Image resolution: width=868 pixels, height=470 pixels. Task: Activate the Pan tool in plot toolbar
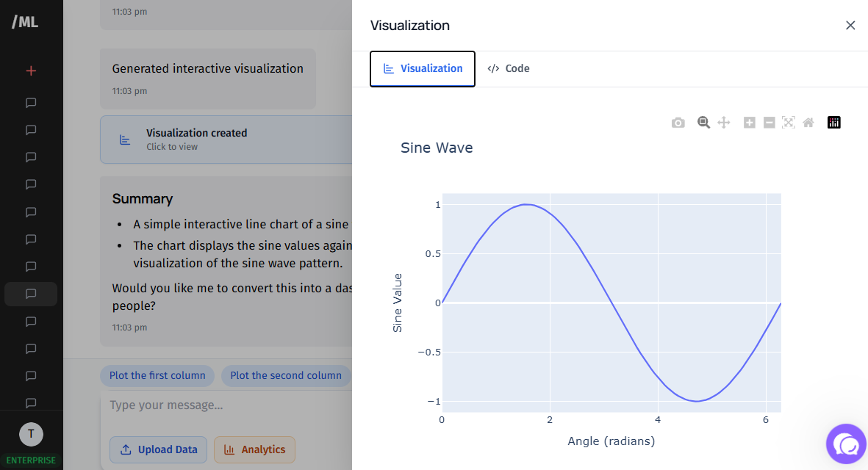724,123
